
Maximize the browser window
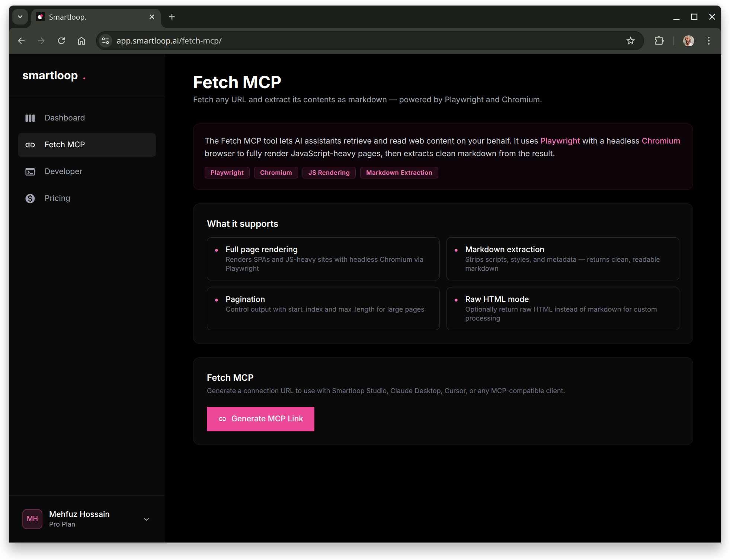tap(694, 17)
